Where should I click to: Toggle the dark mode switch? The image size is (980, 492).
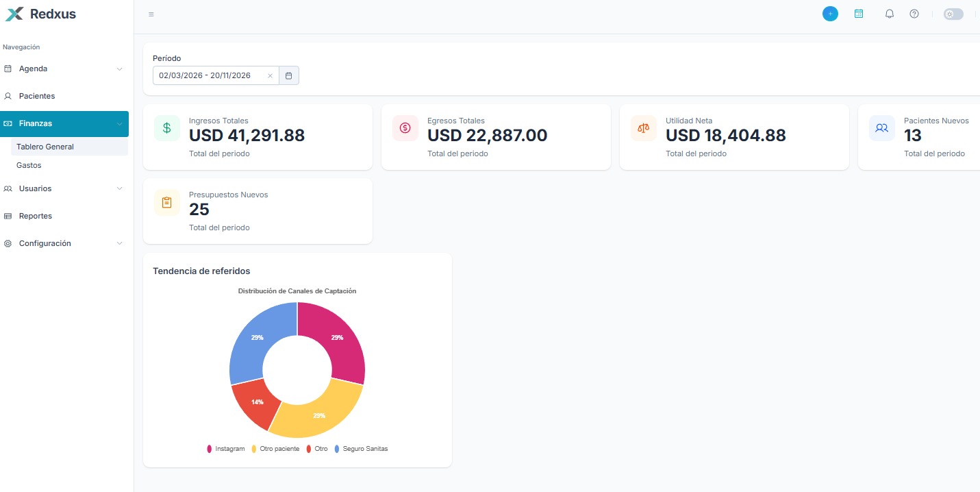click(953, 14)
